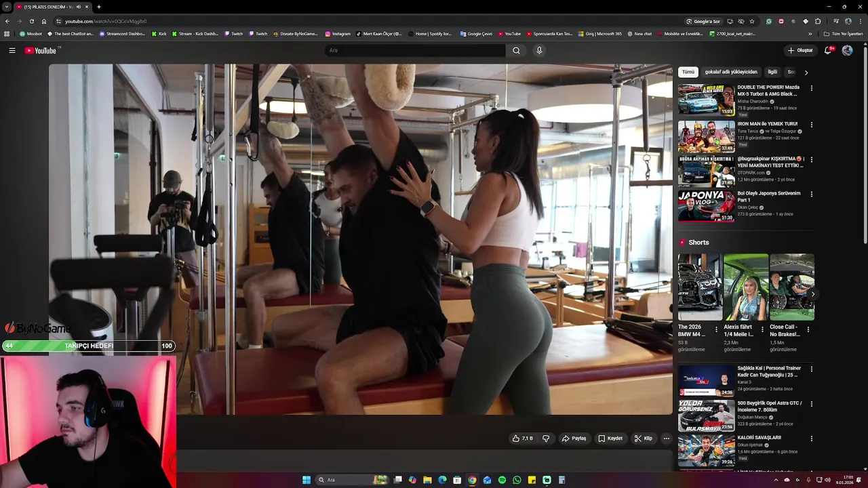
Task: Open the more actions menu under the video
Action: pyautogui.click(x=666, y=439)
